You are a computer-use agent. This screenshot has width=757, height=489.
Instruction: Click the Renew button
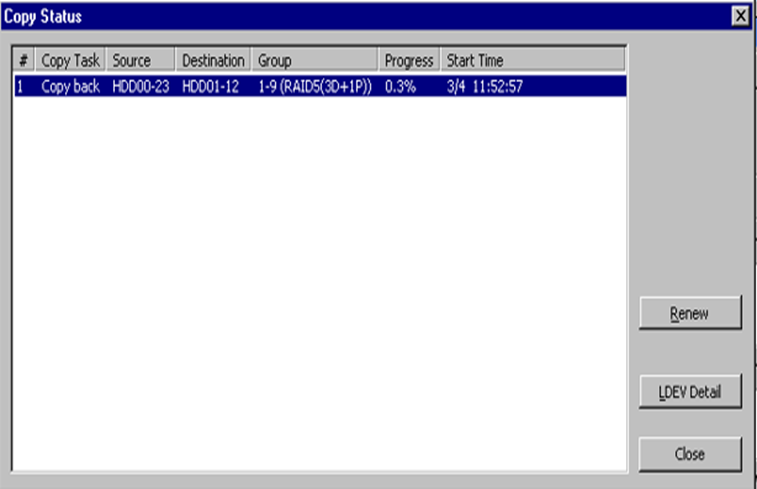[x=690, y=313]
